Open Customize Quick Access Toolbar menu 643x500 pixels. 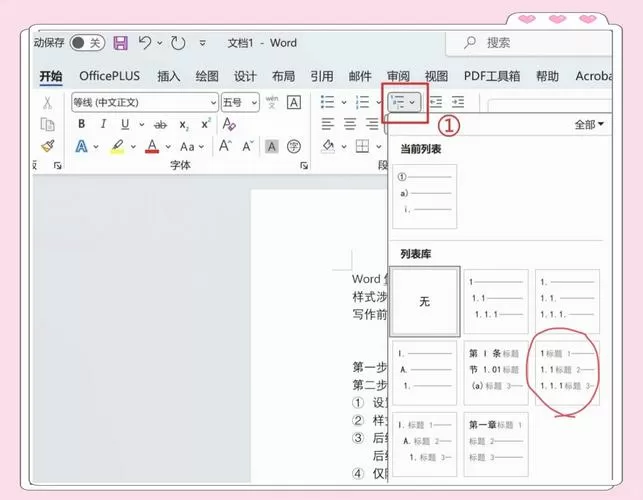tap(203, 43)
